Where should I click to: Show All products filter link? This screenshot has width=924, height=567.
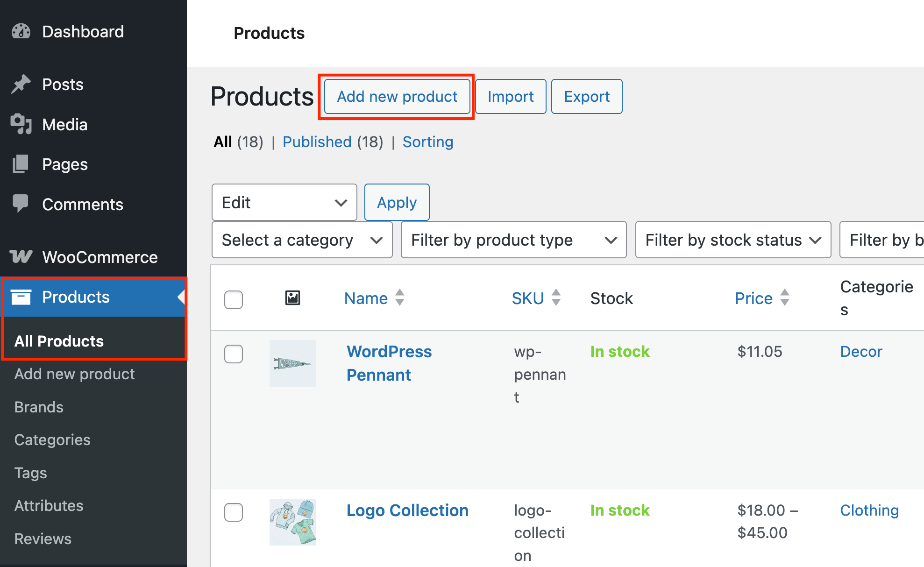coord(223,142)
